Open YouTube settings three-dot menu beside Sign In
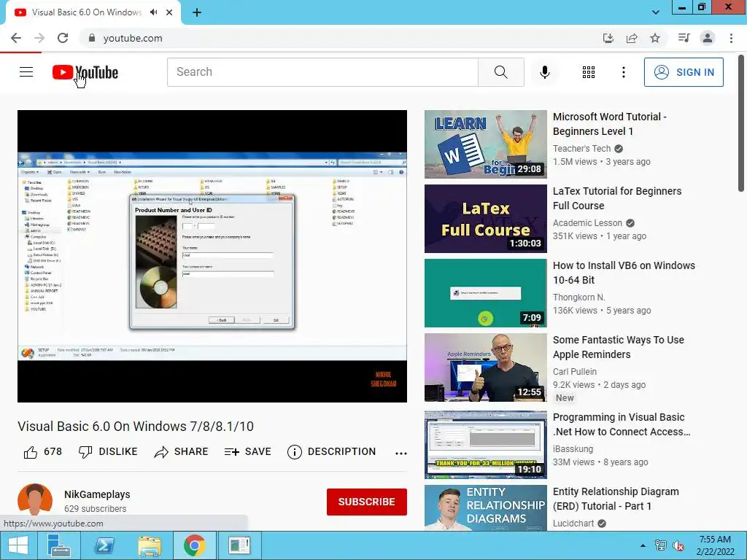 [623, 72]
